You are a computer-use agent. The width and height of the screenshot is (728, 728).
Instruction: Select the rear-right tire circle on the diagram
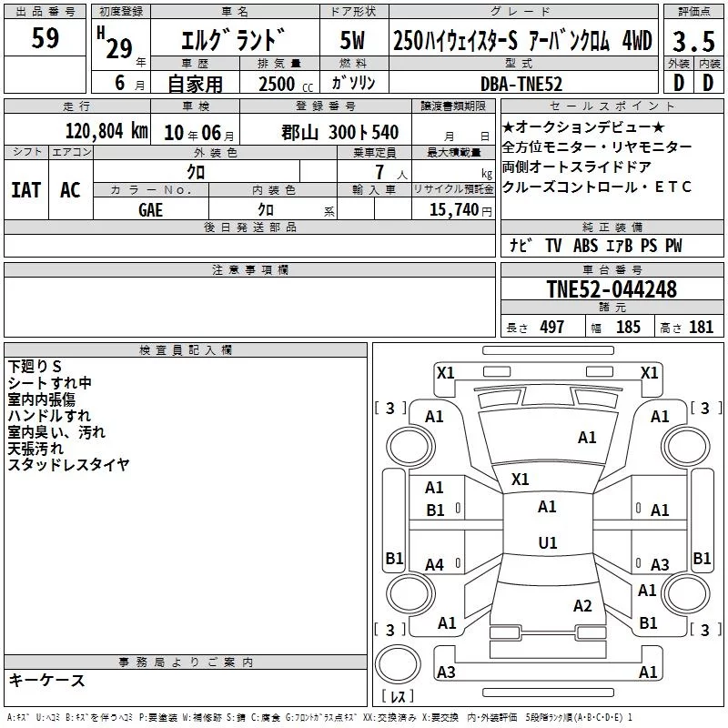click(x=686, y=593)
